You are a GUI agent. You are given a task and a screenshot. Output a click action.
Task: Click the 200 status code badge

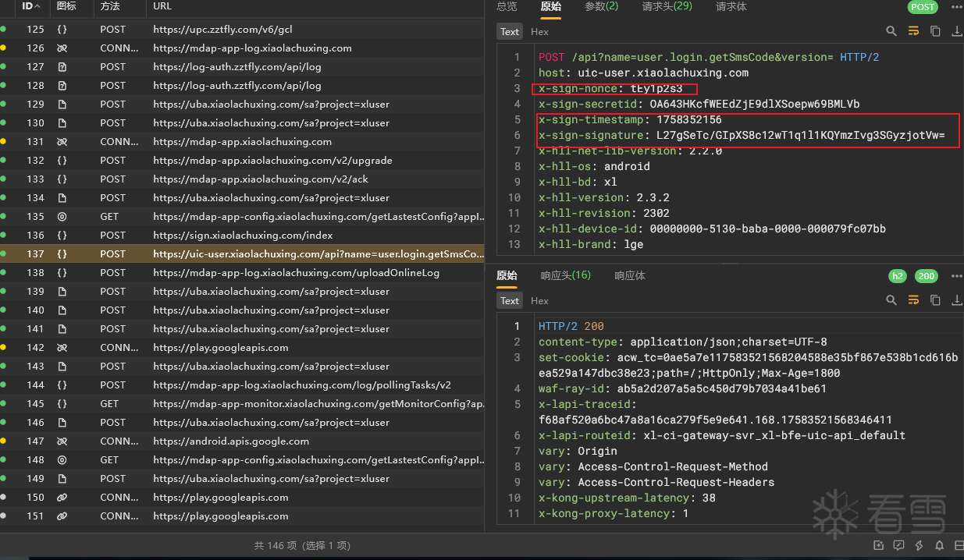click(926, 276)
